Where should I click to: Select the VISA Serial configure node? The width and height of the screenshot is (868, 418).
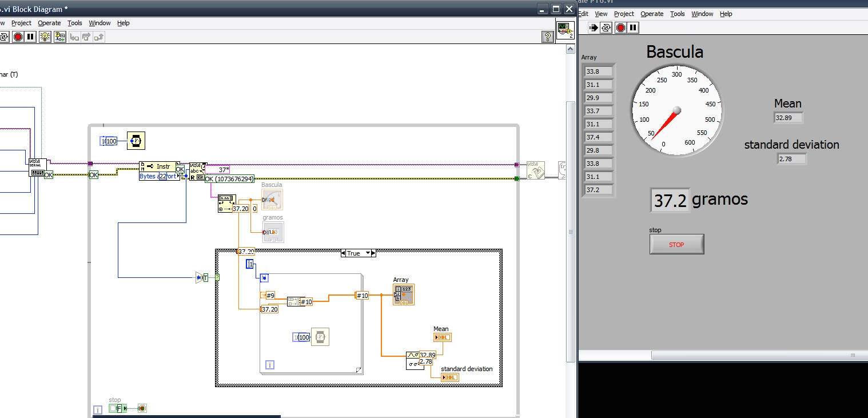[x=37, y=168]
